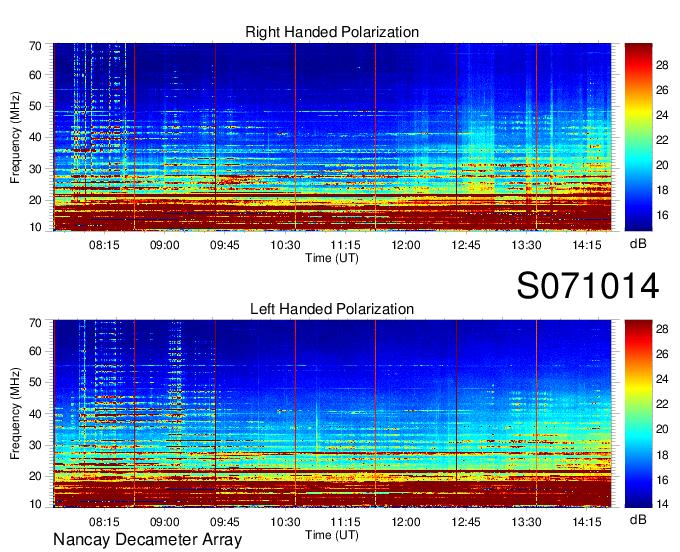Screen dimensions: 680x552
Task: Click the 12:45 tick on Right Handed plot
Action: [466, 245]
